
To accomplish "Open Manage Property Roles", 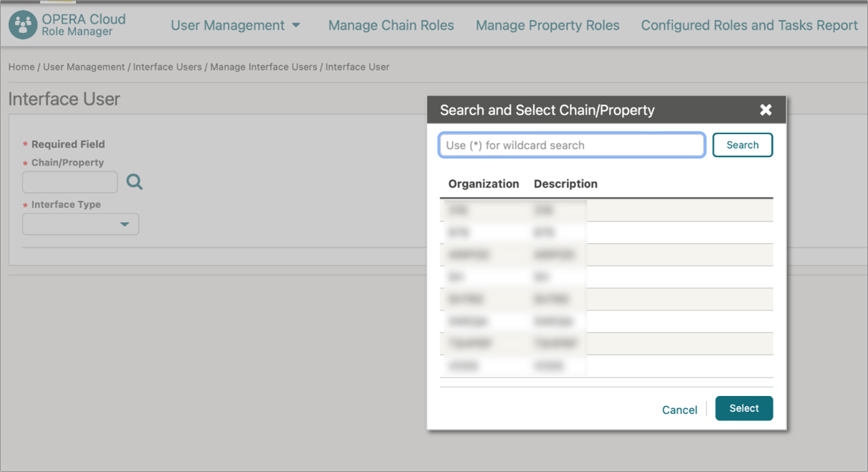I will click(547, 25).
